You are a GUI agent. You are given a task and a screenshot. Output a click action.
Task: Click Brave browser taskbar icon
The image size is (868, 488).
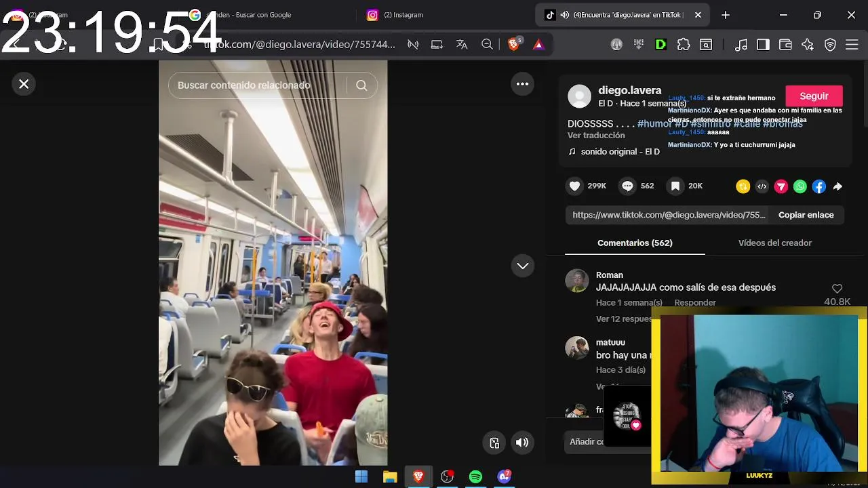[x=418, y=476]
